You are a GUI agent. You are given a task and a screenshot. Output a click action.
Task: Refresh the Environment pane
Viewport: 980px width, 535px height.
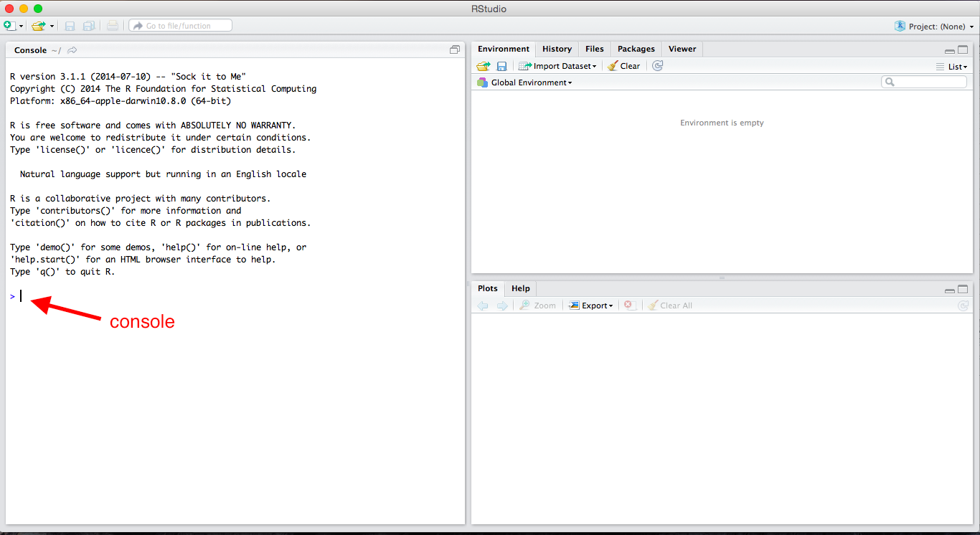658,66
